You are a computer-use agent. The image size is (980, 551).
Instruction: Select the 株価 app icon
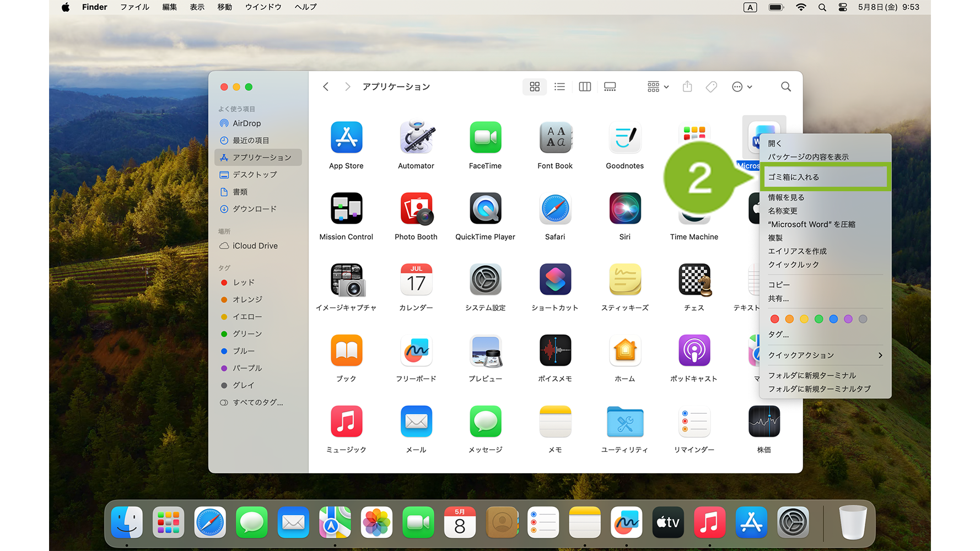click(x=764, y=422)
